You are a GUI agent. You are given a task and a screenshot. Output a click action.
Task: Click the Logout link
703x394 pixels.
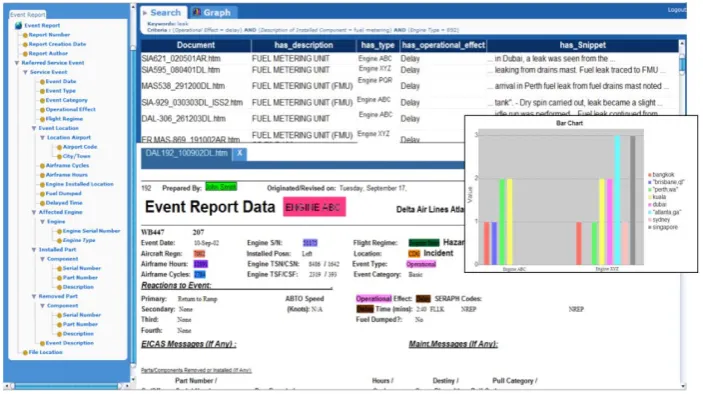677,9
